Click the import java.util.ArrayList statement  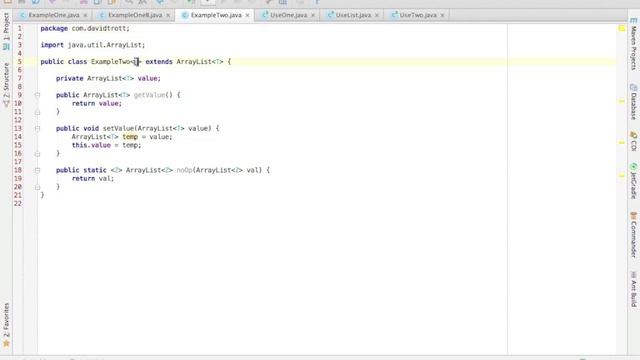(x=93, y=45)
